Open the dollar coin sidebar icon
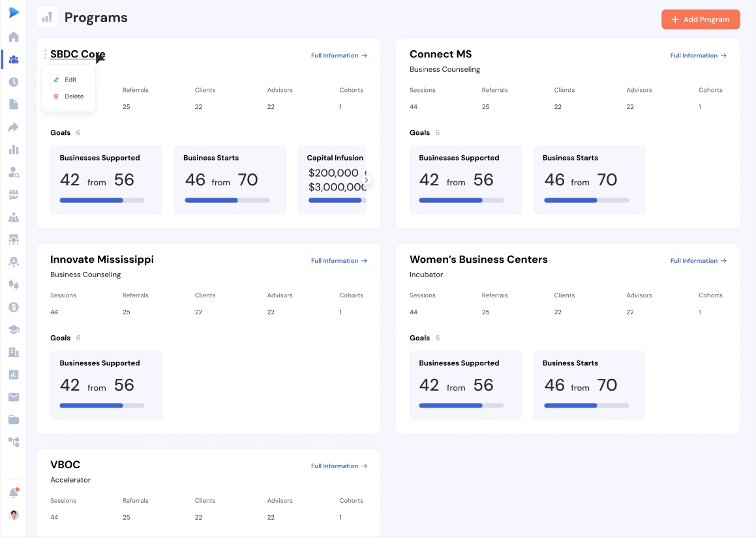Image resolution: width=756 pixels, height=538 pixels. pyautogui.click(x=14, y=307)
